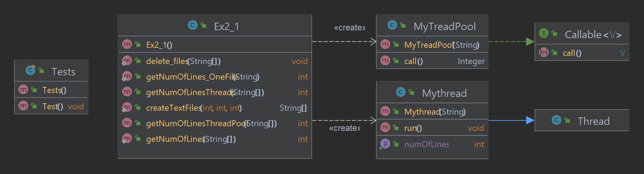Screen dimensions: 644x174
Task: Click the interface icon beside Callable<V>
Action: [544, 33]
